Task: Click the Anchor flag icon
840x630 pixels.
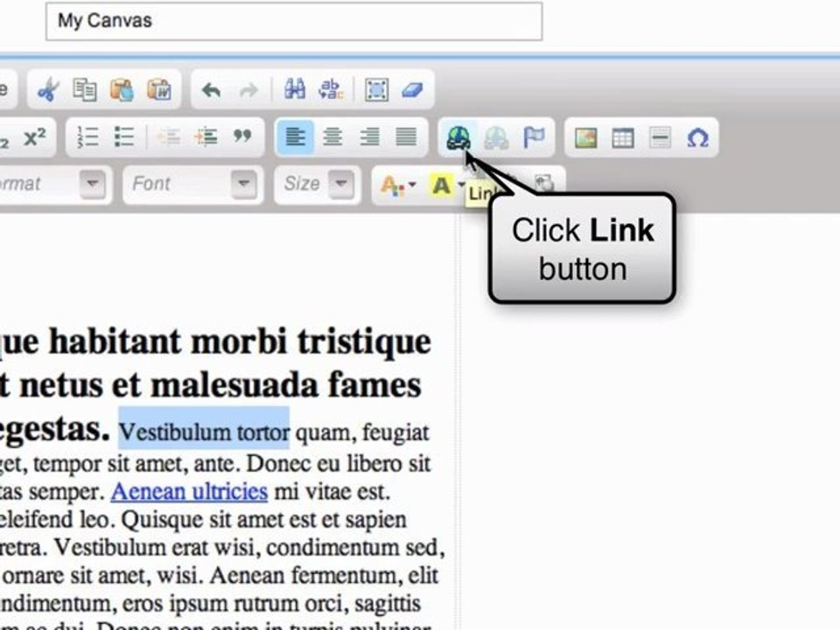Action: [534, 137]
